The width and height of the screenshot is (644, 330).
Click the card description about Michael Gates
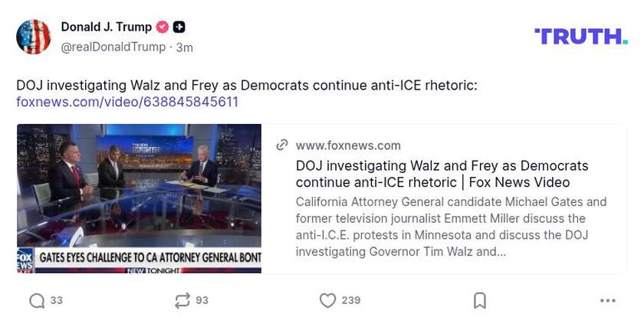pyautogui.click(x=451, y=227)
